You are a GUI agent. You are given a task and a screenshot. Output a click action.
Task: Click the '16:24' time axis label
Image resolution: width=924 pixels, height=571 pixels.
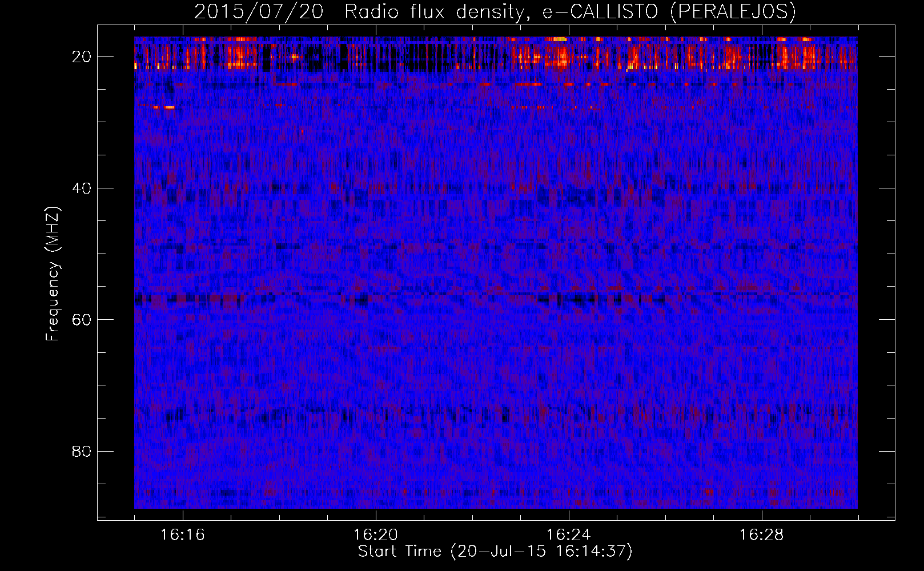tap(569, 535)
